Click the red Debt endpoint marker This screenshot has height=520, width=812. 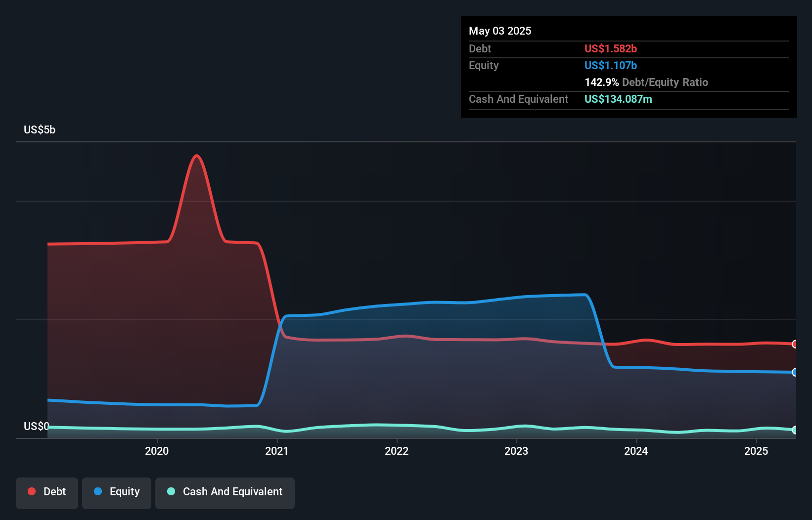pyautogui.click(x=795, y=344)
